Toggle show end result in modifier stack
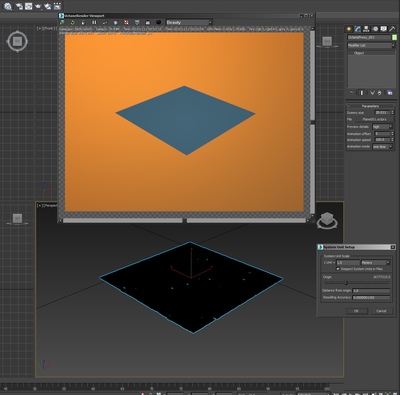The image size is (400, 395). tap(362, 93)
